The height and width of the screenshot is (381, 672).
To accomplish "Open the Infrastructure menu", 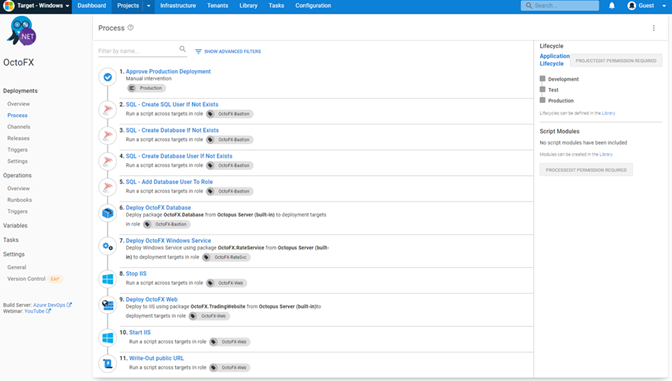I will pos(178,6).
